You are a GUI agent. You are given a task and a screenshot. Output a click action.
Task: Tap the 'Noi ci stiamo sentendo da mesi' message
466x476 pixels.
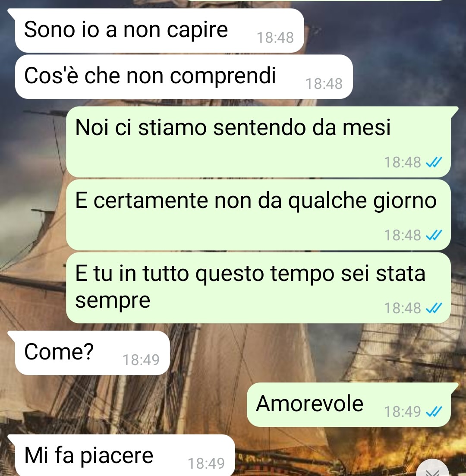[x=258, y=142]
